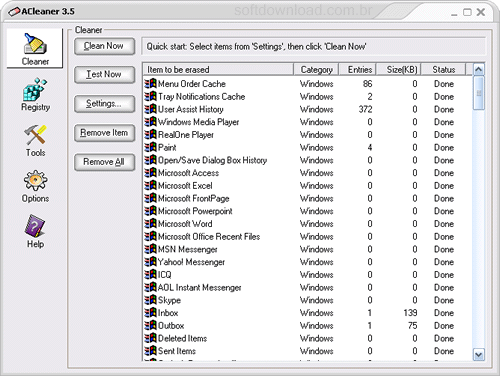The image size is (500, 376).
Task: Click the 75 size value for Outbox
Action: pyautogui.click(x=413, y=325)
